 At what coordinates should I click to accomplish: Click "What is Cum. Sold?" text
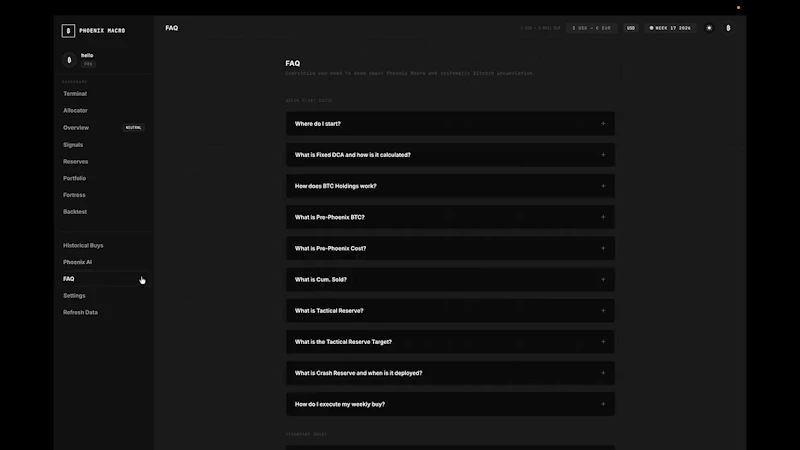(x=320, y=280)
